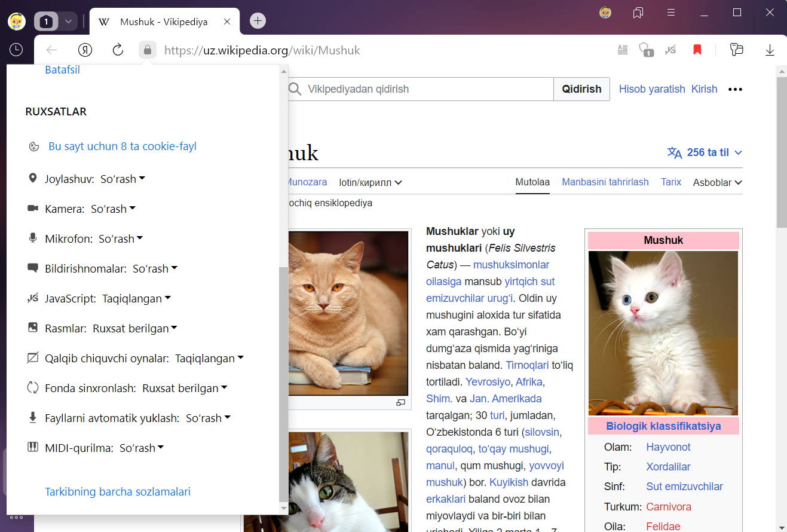Click the red bookmark icon
The image size is (787, 532).
click(697, 50)
